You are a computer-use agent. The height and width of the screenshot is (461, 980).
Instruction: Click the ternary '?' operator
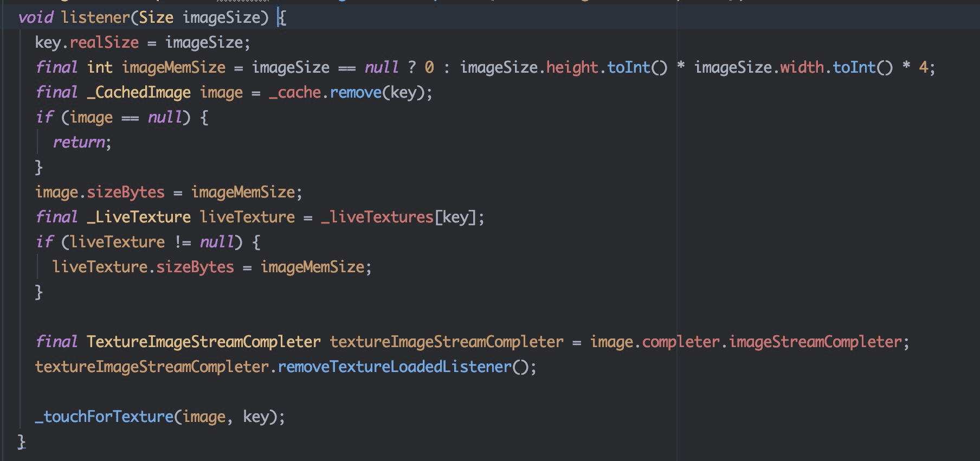point(412,67)
